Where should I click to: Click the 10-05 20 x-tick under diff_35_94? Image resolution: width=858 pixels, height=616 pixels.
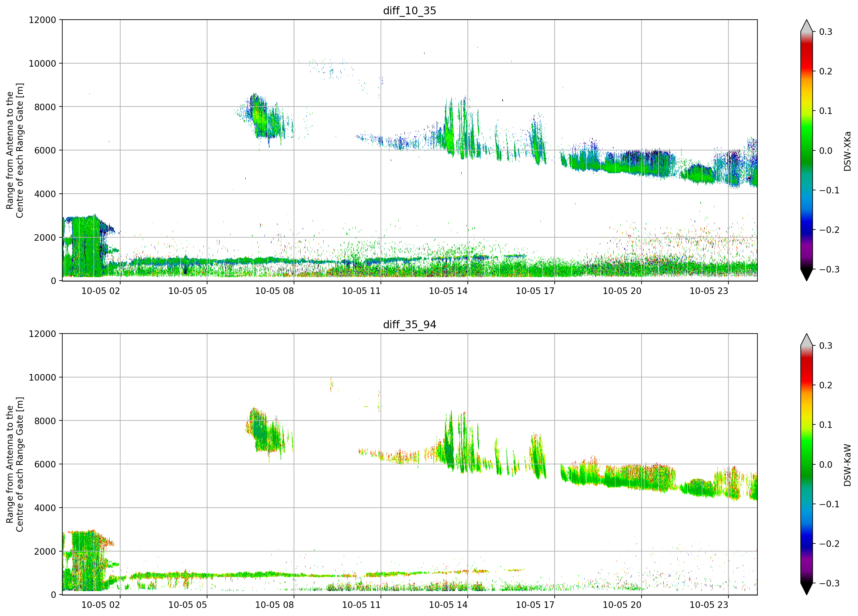(622, 605)
